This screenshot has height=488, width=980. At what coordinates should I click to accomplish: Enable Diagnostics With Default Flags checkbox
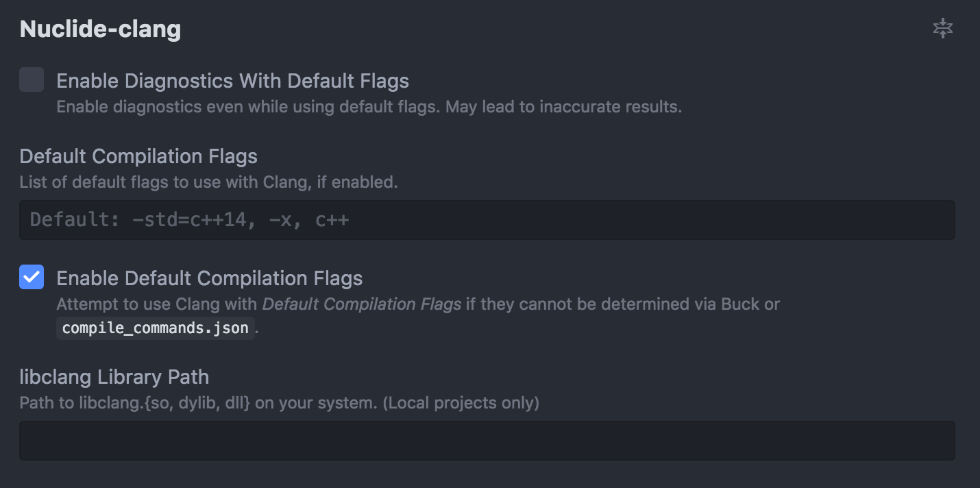32,80
